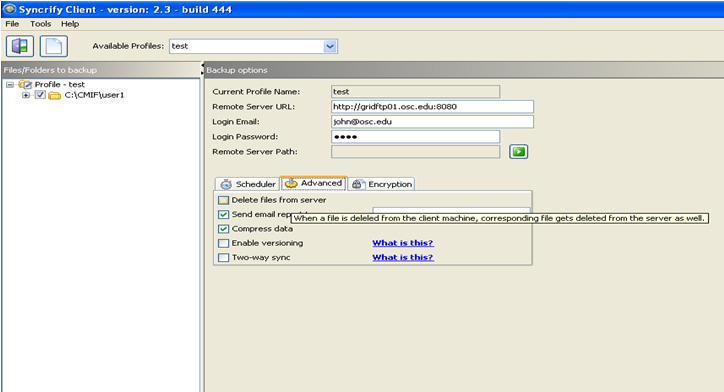Select the Advanced tab
Viewport: 724px width, 392px height.
pos(314,183)
